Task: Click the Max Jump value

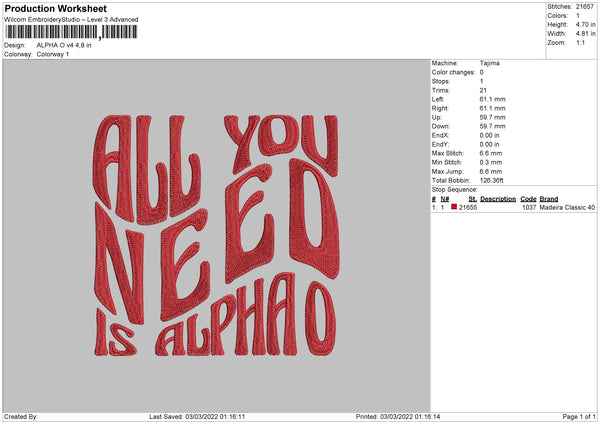Action: click(491, 172)
